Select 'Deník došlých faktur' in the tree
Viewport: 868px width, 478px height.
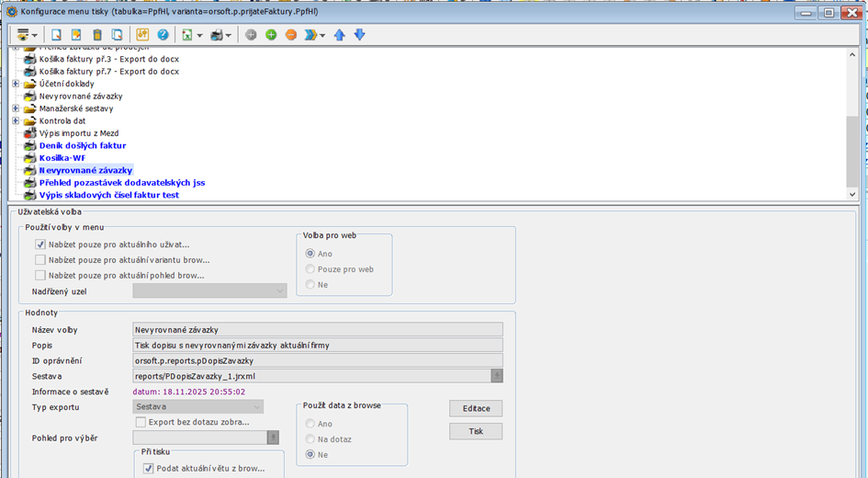[82, 145]
